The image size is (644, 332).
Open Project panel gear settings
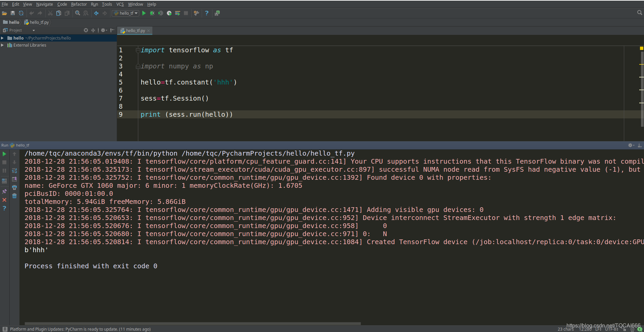tap(104, 30)
